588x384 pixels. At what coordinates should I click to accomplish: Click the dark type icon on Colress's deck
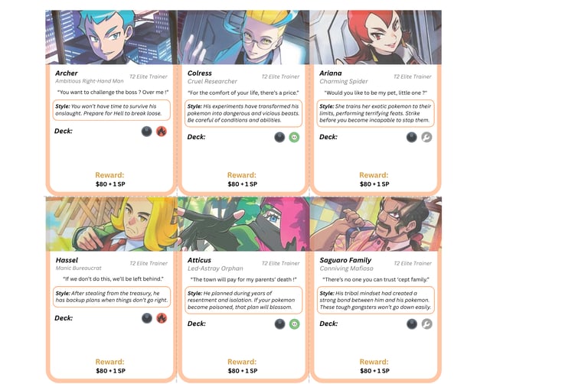[279, 138]
